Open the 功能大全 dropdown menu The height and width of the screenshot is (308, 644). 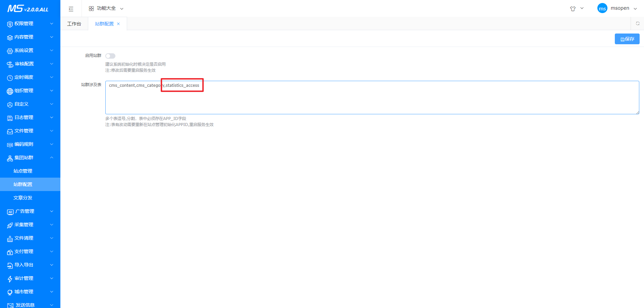(106, 8)
